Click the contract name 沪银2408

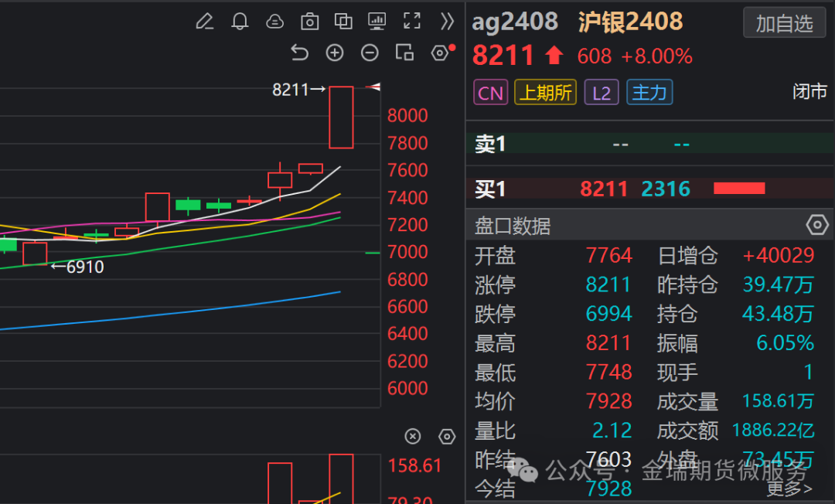pos(630,22)
